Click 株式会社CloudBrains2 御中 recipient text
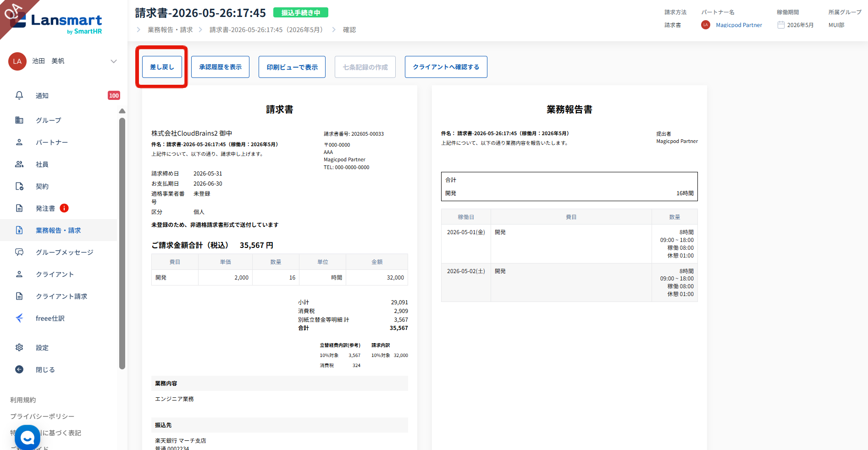 pyautogui.click(x=192, y=133)
